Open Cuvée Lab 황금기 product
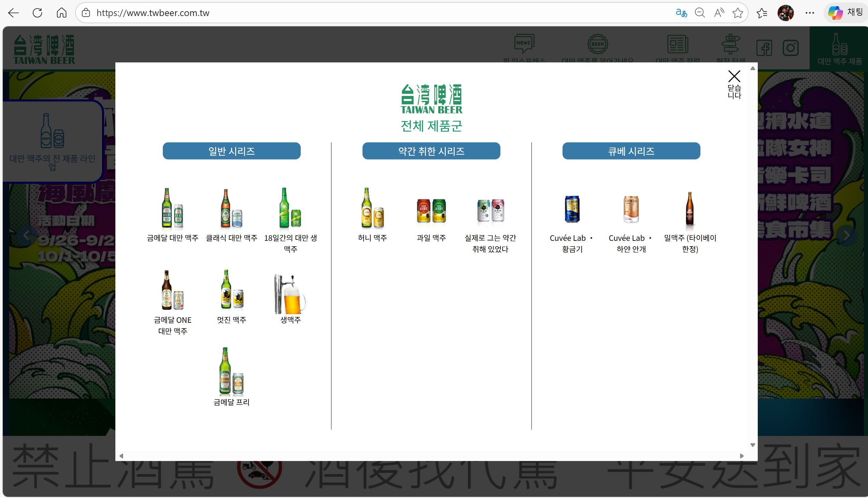Image resolution: width=868 pixels, height=498 pixels. (x=572, y=209)
